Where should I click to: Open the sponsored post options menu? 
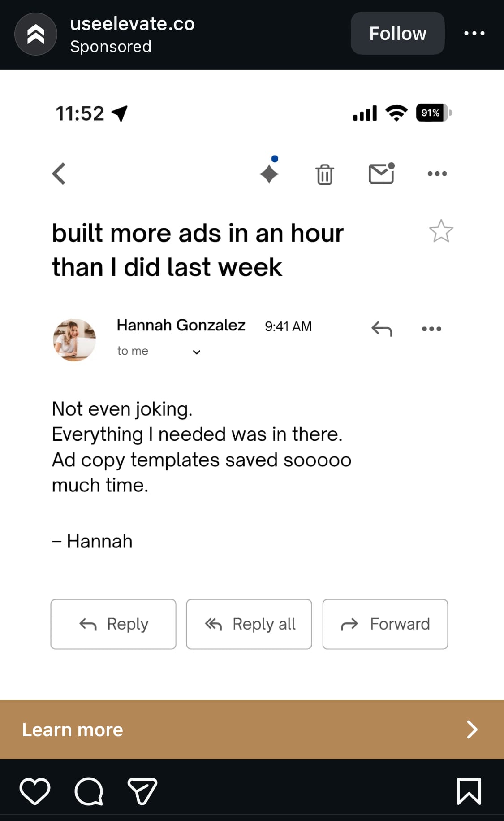pyautogui.click(x=474, y=33)
